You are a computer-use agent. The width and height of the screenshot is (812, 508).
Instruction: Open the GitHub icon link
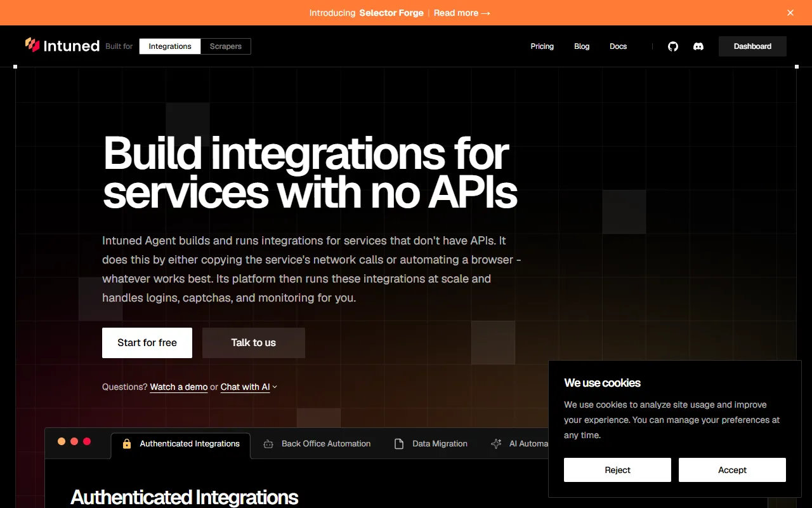pyautogui.click(x=673, y=46)
